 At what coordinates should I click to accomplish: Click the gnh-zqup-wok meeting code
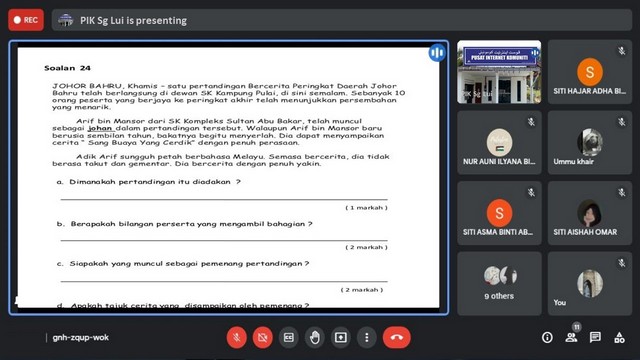81,338
